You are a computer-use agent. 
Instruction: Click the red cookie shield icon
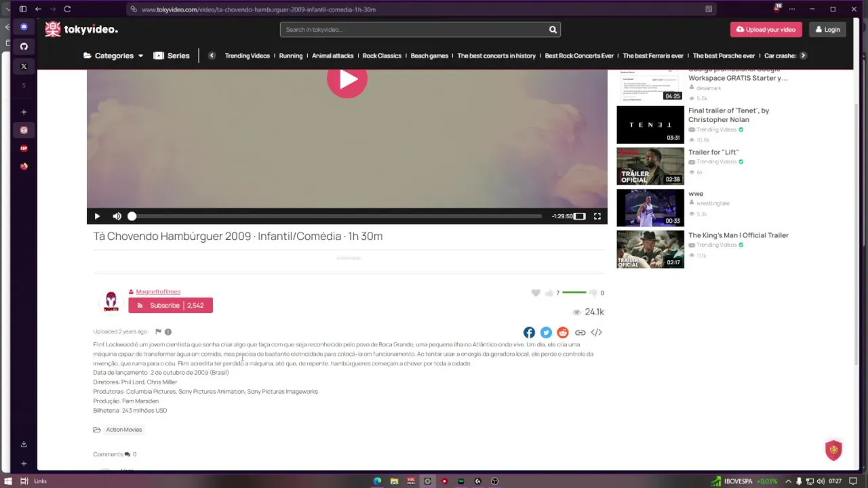pos(833,450)
